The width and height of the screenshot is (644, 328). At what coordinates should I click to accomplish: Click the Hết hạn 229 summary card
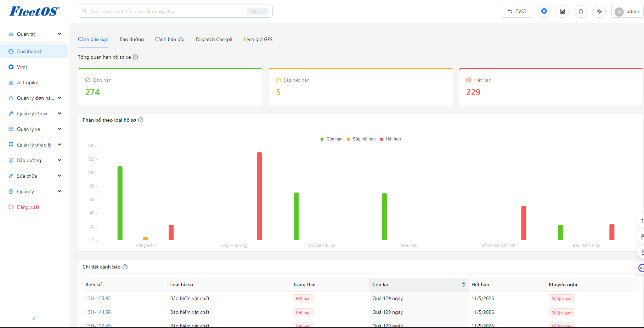click(551, 87)
